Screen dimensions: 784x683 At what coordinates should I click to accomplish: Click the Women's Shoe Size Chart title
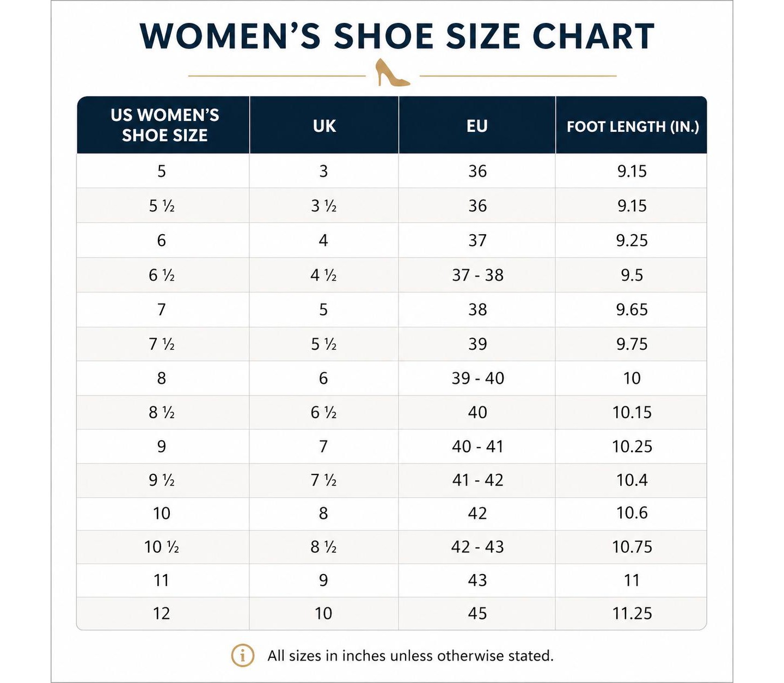(x=397, y=36)
